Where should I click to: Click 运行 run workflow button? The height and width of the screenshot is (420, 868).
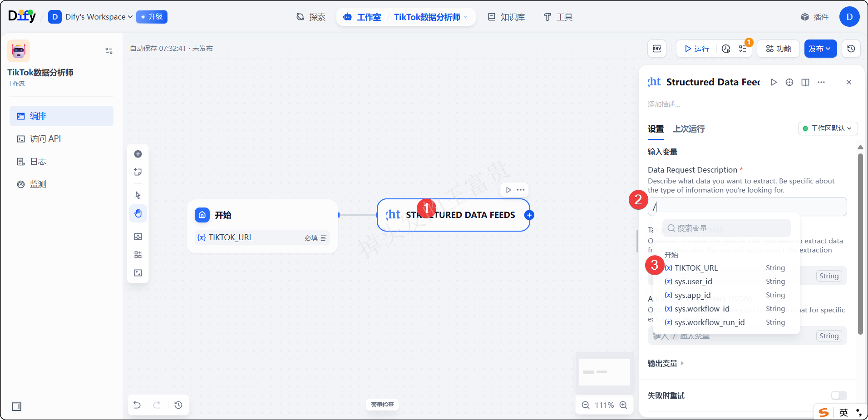tap(697, 49)
